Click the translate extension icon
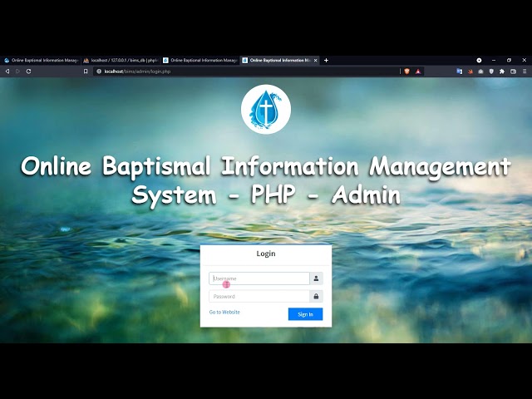This screenshot has width=532, height=399. [x=460, y=71]
